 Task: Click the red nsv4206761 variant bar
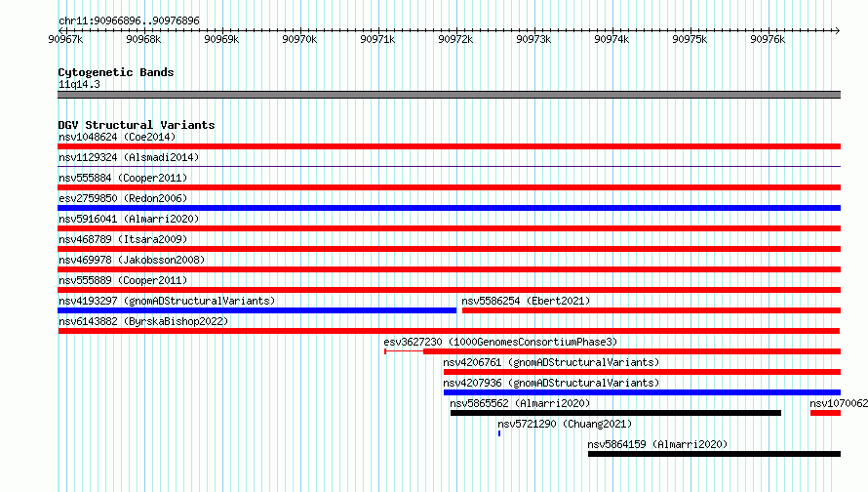click(x=642, y=372)
